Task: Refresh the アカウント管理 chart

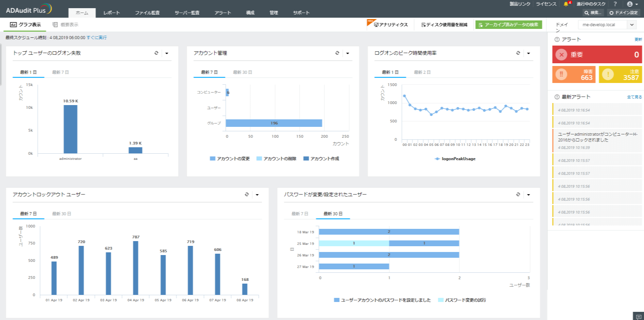Action: point(337,53)
